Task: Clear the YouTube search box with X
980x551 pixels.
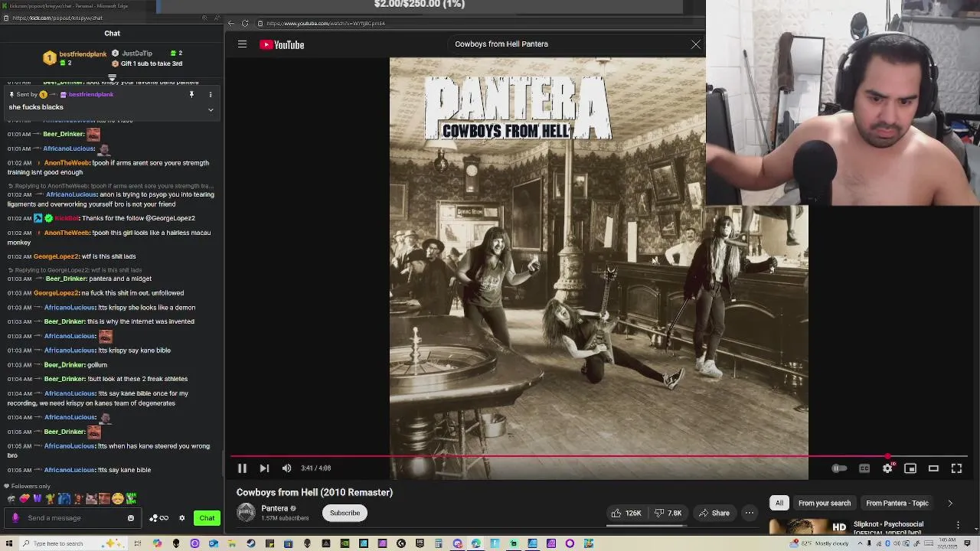Action: pyautogui.click(x=695, y=44)
